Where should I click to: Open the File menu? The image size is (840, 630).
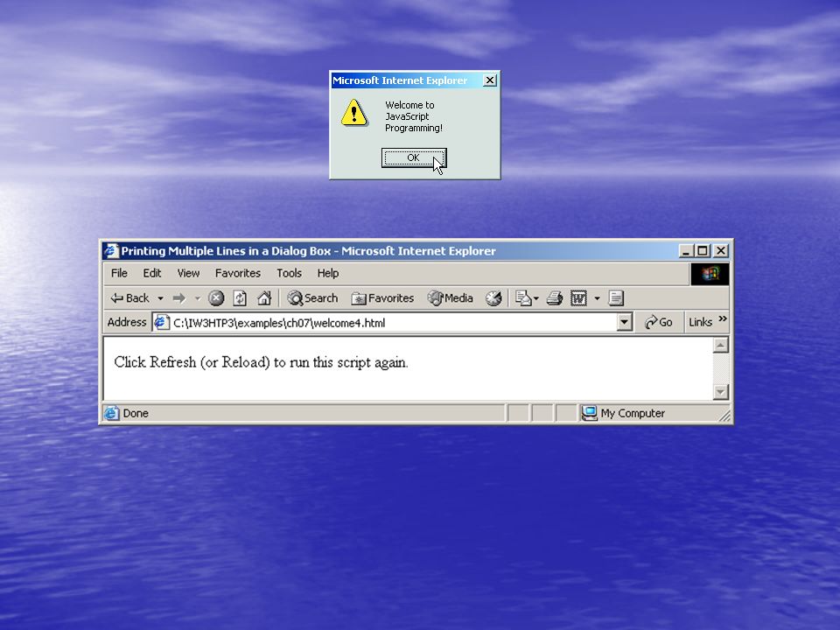coord(119,273)
